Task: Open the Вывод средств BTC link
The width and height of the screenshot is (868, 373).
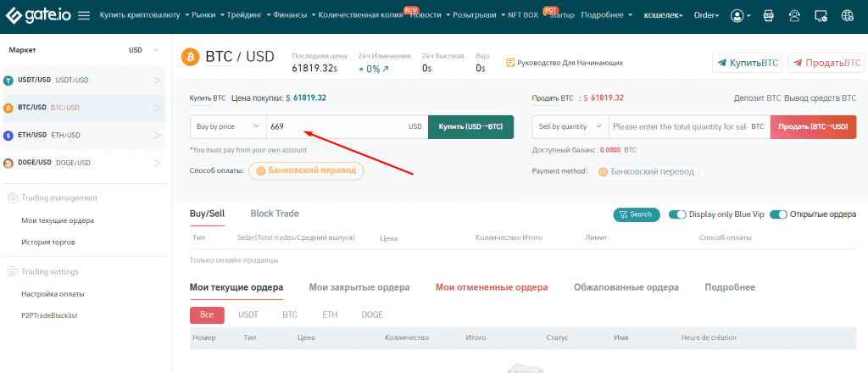Action: coord(821,98)
